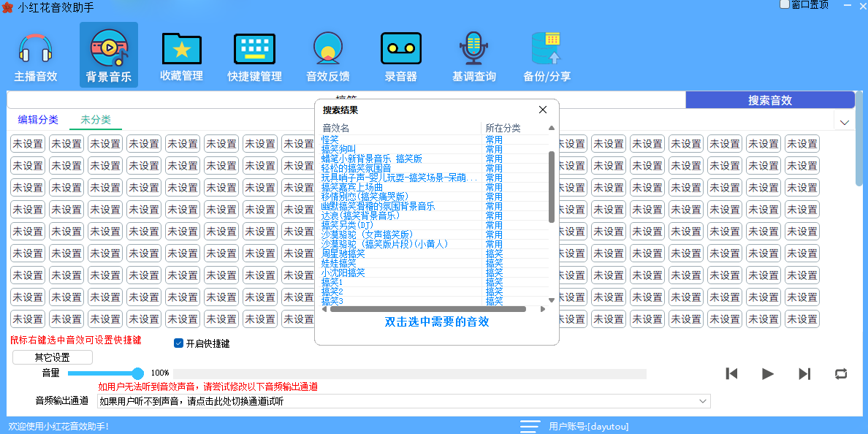Image resolution: width=868 pixels, height=434 pixels.
Task: Click the 其它设置 button
Action: [53, 357]
